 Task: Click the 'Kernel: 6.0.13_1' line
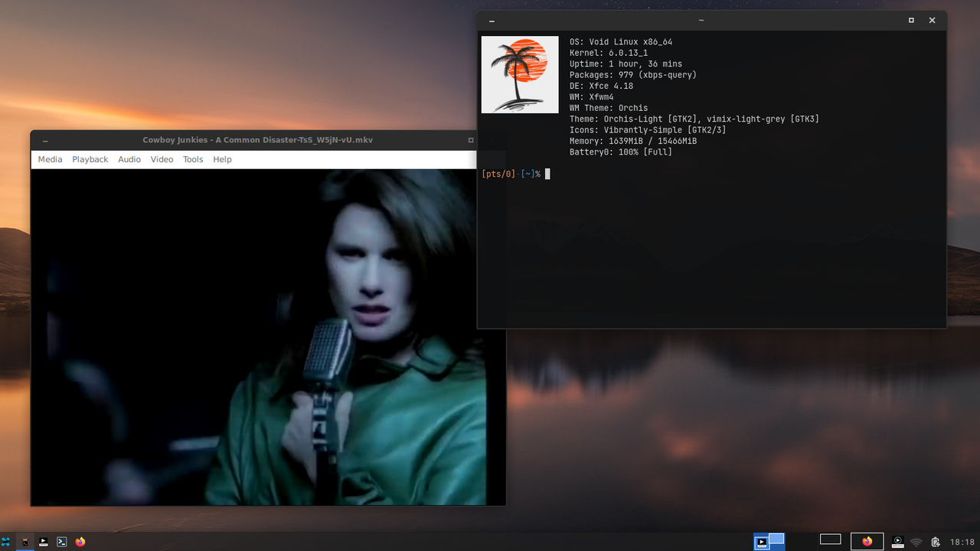click(609, 53)
